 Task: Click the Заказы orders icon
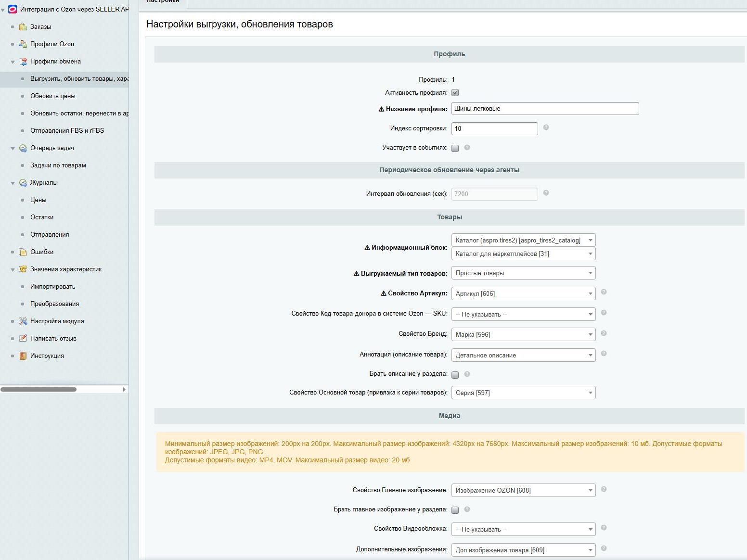[x=23, y=26]
